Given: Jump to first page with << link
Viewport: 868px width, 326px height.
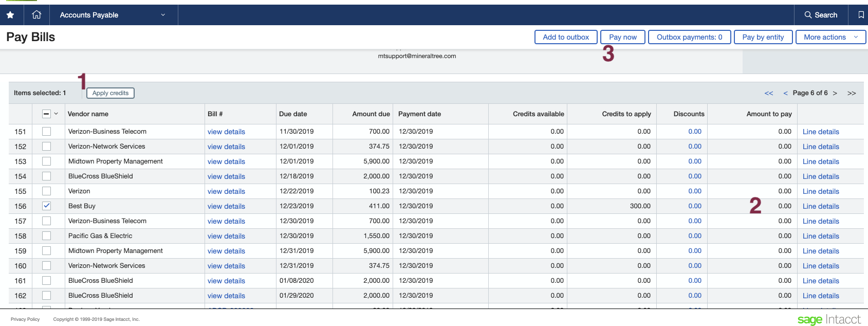Looking at the screenshot, I should (769, 93).
